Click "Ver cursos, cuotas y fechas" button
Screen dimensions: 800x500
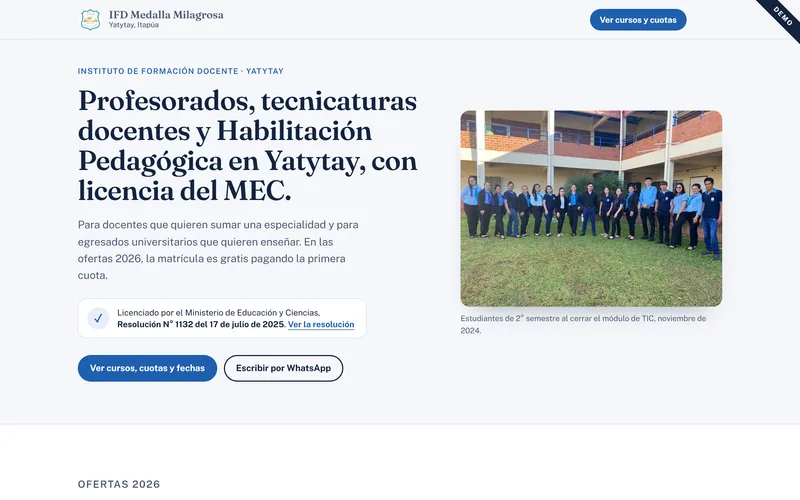[x=147, y=368]
